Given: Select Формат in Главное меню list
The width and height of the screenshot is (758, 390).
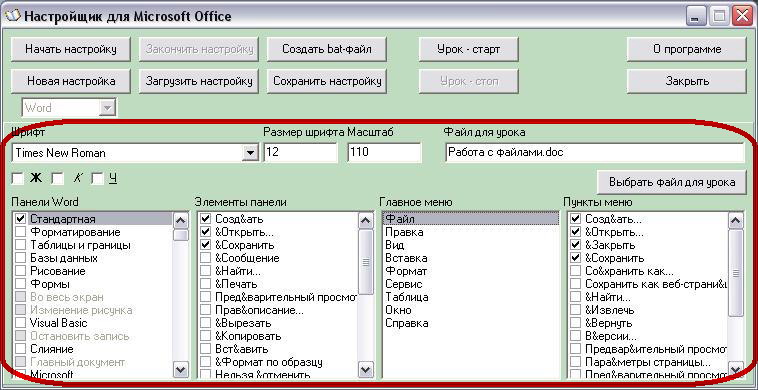Looking at the screenshot, I should (x=471, y=271).
